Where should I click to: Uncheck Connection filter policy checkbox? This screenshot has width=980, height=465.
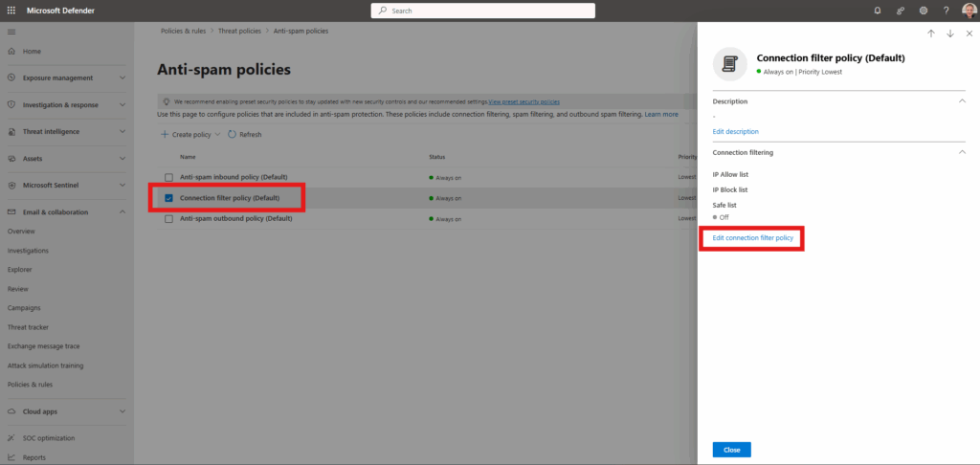(168, 198)
